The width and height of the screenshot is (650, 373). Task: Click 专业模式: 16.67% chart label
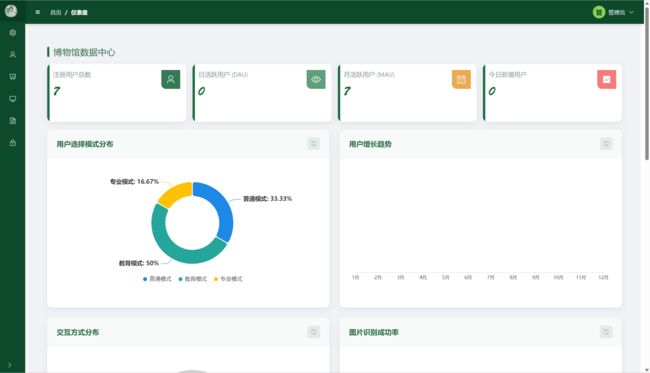coord(134,182)
